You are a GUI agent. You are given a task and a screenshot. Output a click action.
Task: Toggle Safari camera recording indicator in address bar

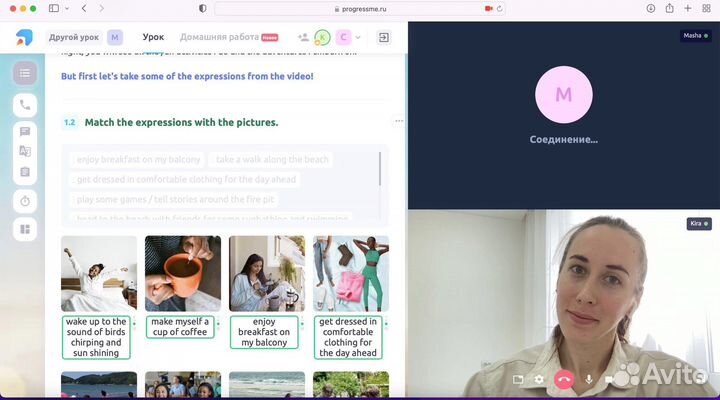[489, 8]
